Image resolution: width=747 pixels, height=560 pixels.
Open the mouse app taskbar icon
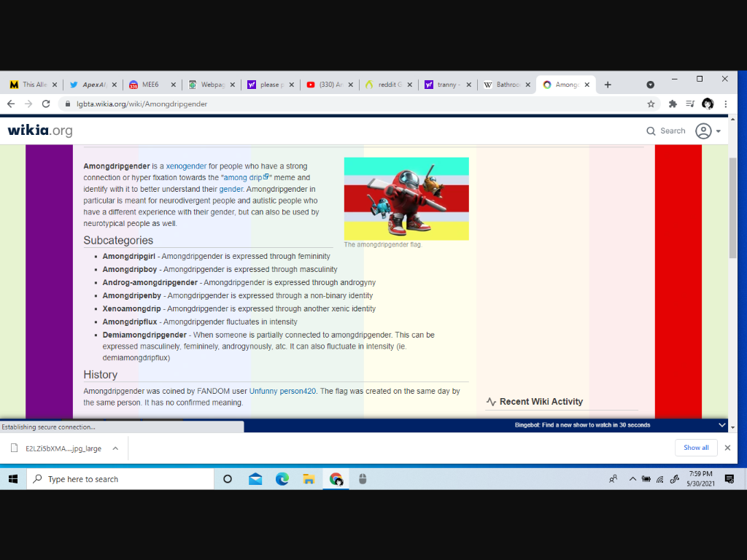[x=363, y=479]
